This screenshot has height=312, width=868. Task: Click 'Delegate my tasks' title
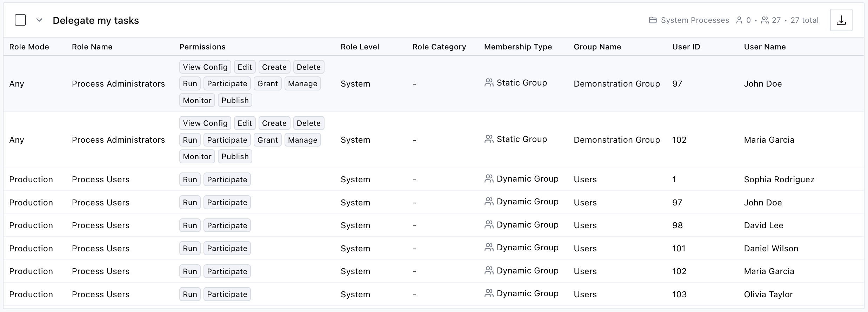[96, 21]
